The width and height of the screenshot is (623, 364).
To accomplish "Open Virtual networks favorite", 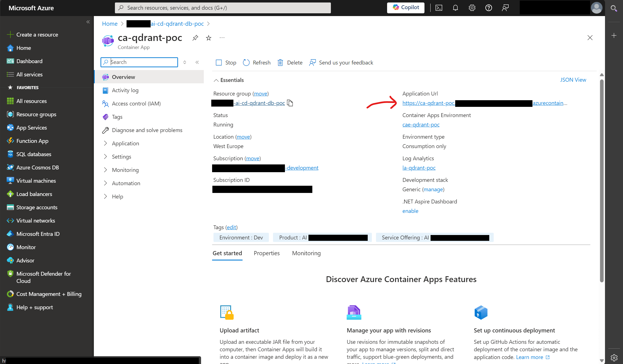I will (x=31, y=221).
